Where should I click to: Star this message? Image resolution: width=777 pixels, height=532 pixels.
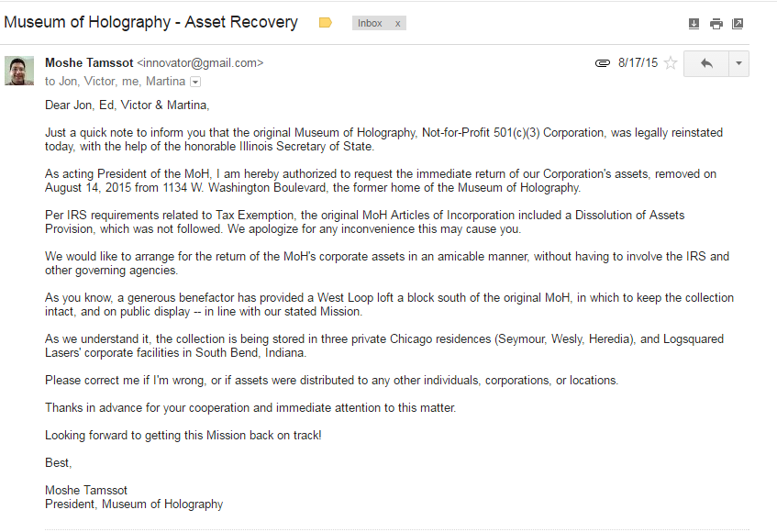[x=671, y=63]
